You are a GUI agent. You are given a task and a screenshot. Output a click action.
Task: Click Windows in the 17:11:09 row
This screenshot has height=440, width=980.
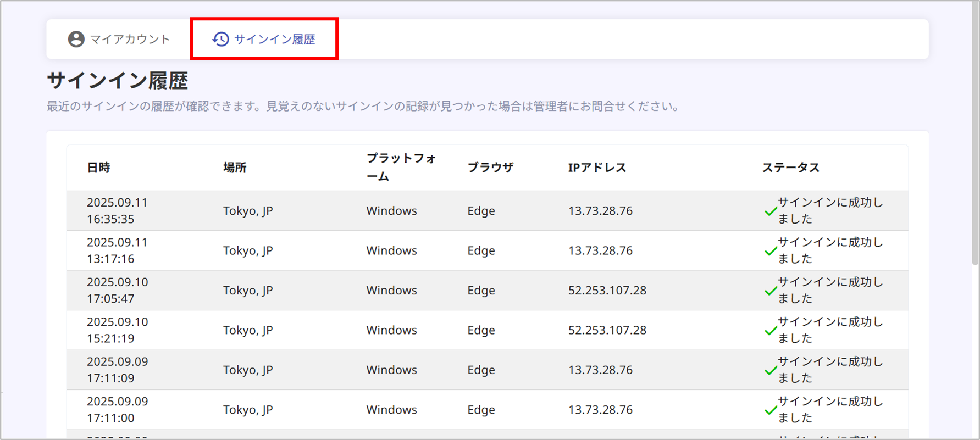pos(392,370)
